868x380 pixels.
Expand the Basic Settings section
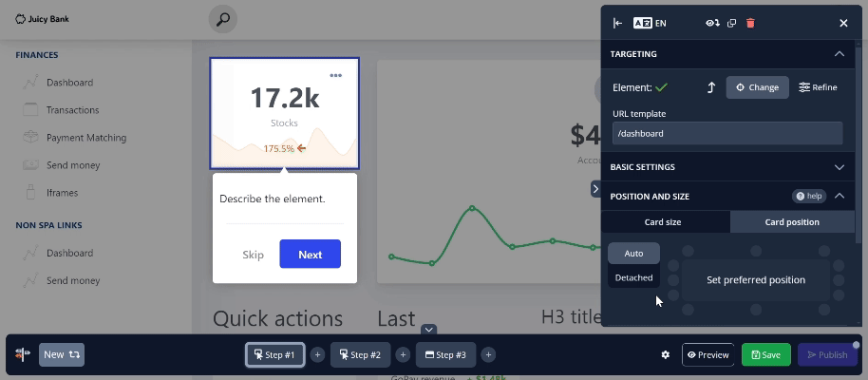click(x=839, y=167)
